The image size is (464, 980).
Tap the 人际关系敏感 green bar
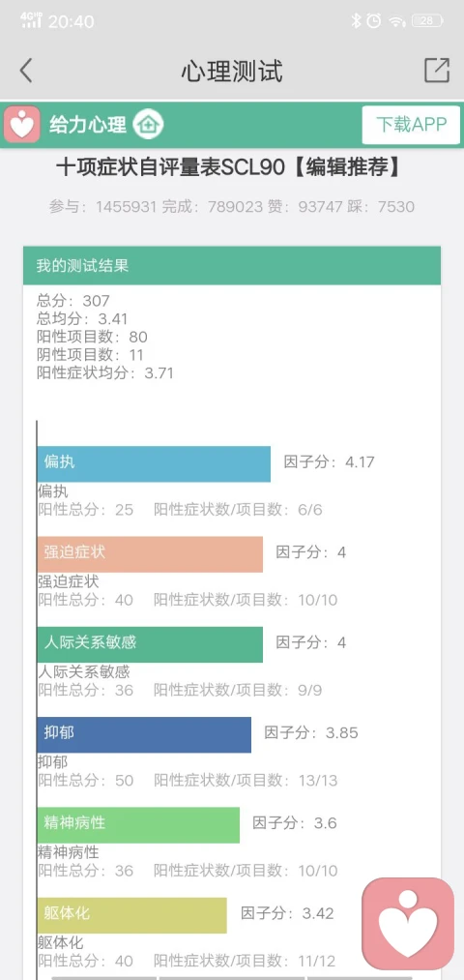tap(150, 644)
